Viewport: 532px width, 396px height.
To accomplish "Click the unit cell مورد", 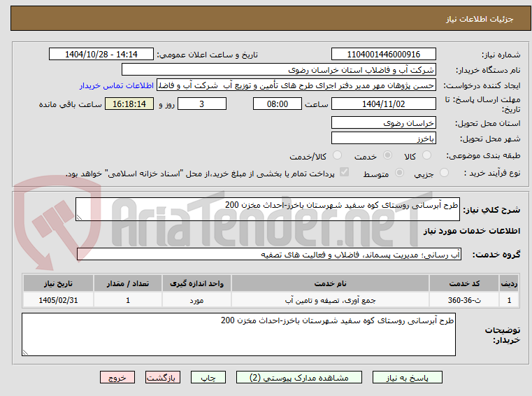I will point(196,300).
